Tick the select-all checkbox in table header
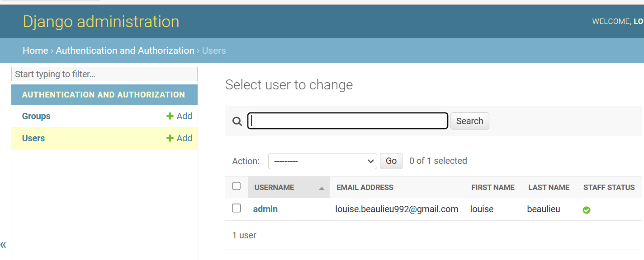This screenshot has height=260, width=644. (x=237, y=186)
